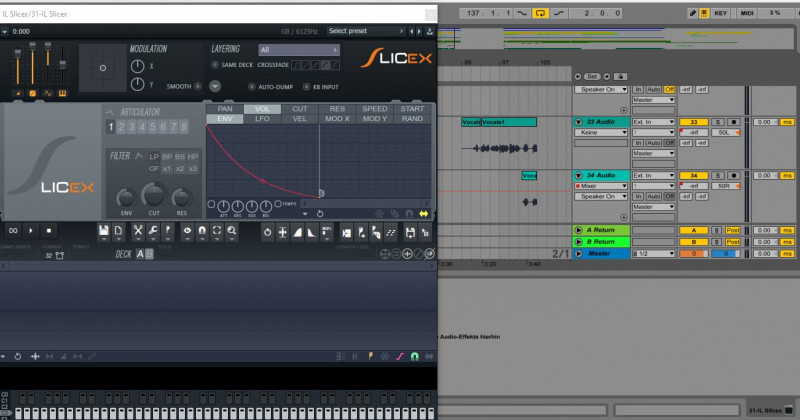Switch to the LFO tab
The image size is (800, 420).
tap(263, 119)
